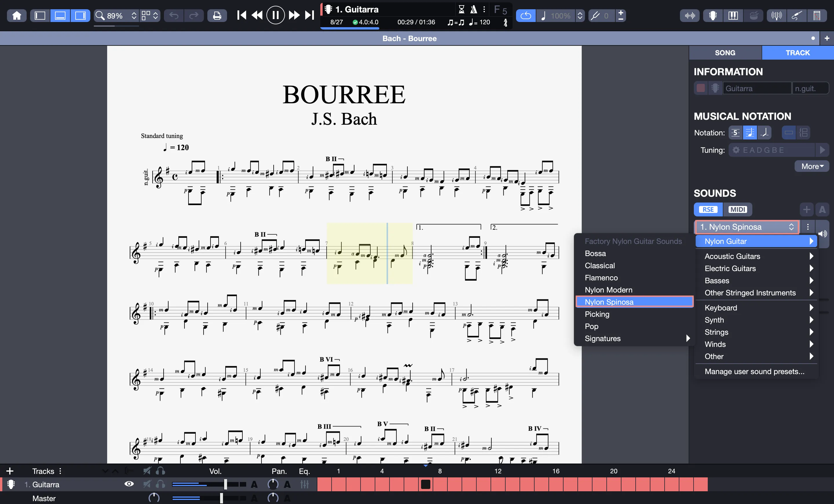Switch to the SONG tab
834x504 pixels.
pyautogui.click(x=725, y=53)
